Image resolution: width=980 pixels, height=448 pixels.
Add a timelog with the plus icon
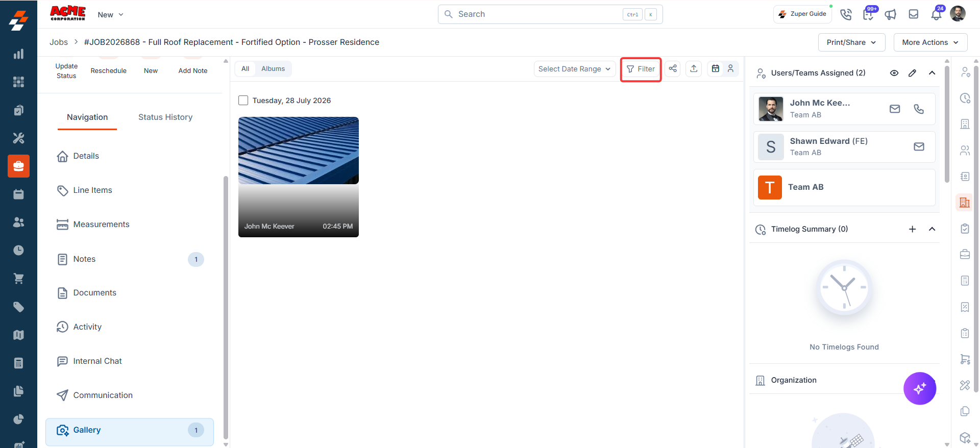913,229
